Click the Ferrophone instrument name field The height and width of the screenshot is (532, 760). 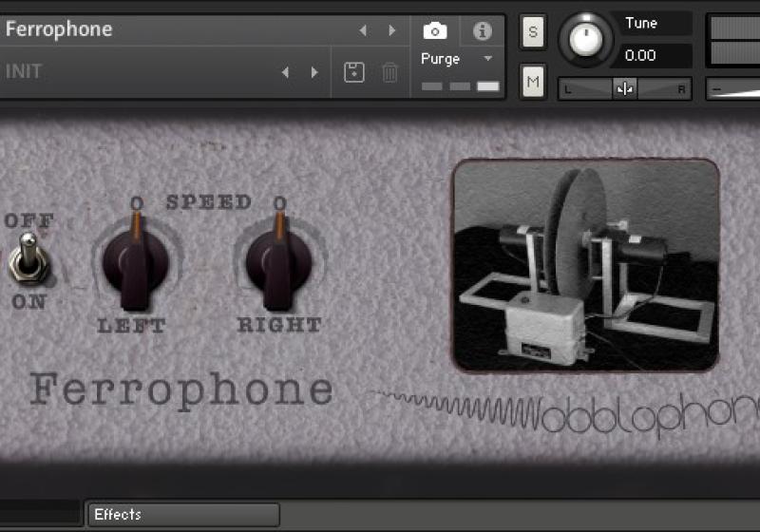[x=171, y=29]
